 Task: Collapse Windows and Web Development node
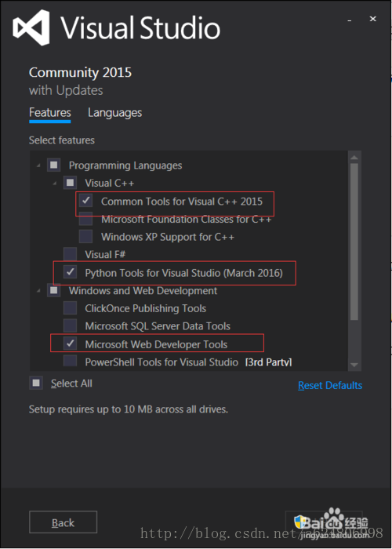(x=38, y=291)
